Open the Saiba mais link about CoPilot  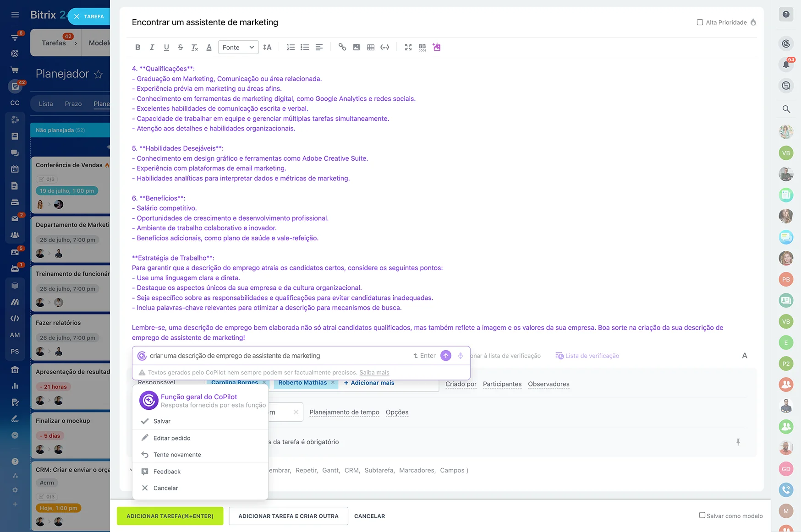click(x=374, y=373)
